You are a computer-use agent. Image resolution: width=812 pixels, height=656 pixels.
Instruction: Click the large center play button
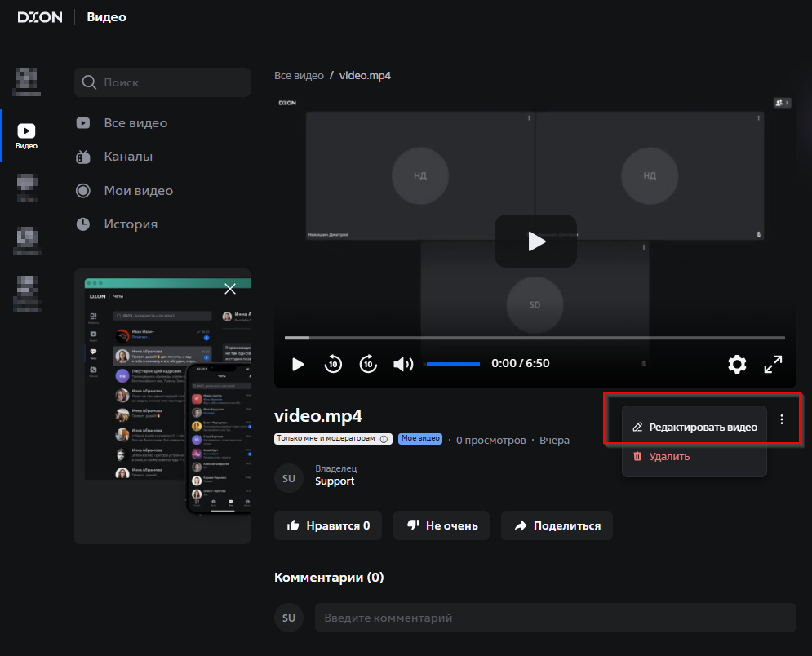pos(535,241)
